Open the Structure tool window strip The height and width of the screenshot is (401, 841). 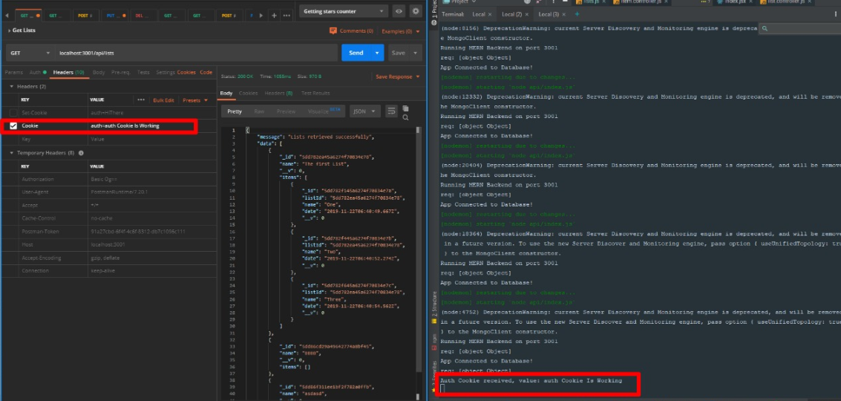coord(433,305)
